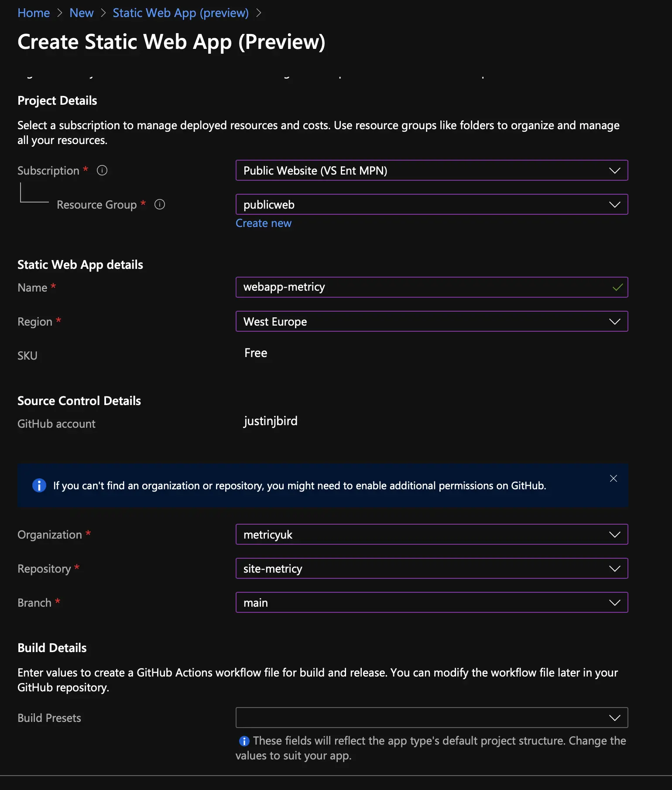Open the Repository dropdown showing site-metricy

pos(432,568)
